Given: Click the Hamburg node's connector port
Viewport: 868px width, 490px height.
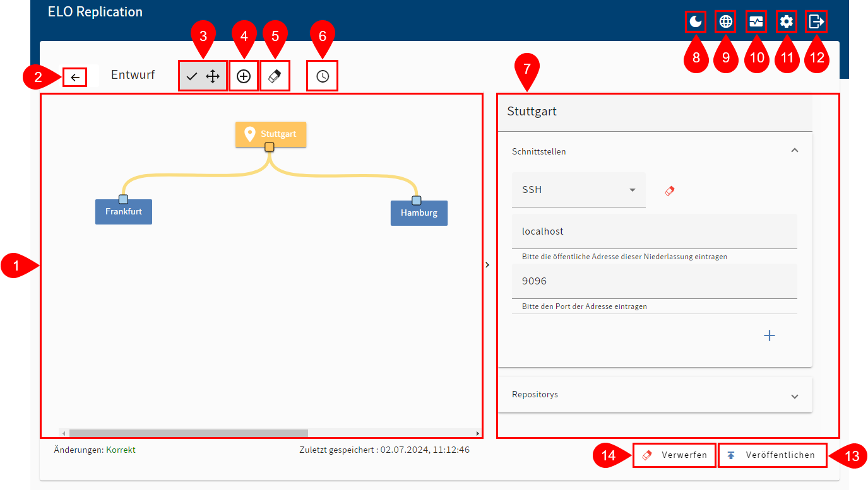Looking at the screenshot, I should pyautogui.click(x=417, y=201).
